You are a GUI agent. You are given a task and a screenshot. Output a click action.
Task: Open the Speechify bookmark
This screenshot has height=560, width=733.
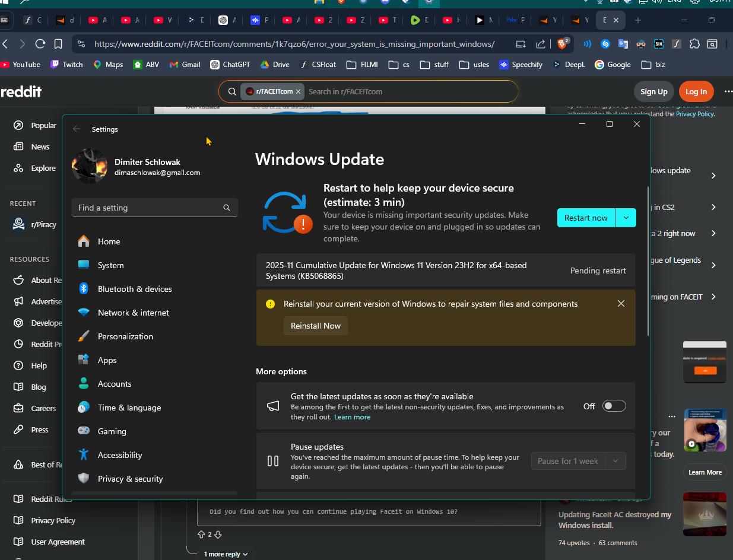pos(521,64)
